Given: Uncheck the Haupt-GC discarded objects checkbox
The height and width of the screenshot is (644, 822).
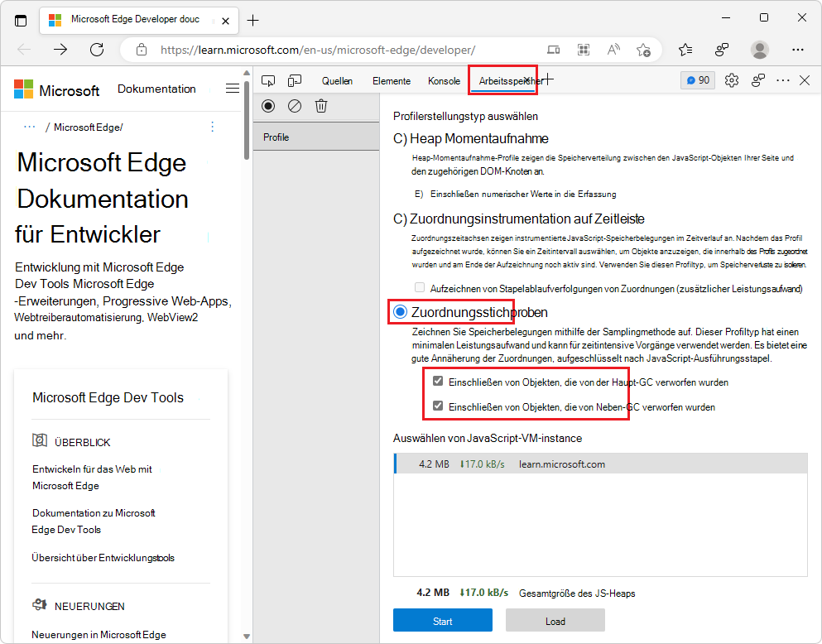Looking at the screenshot, I should pyautogui.click(x=438, y=382).
